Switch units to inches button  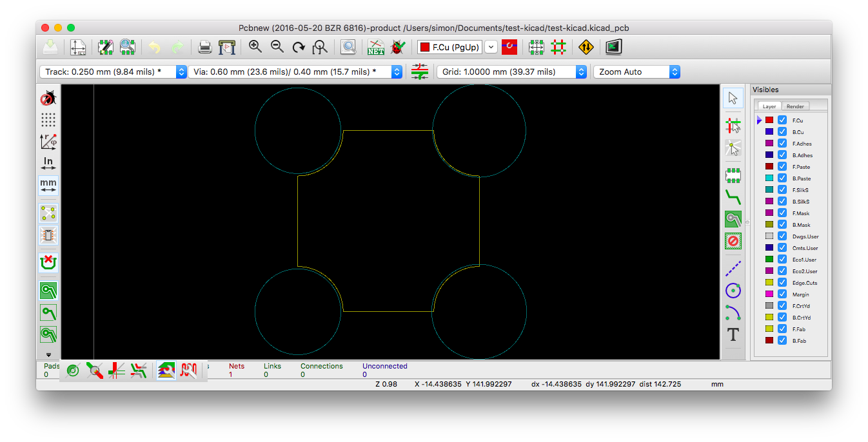(x=48, y=163)
